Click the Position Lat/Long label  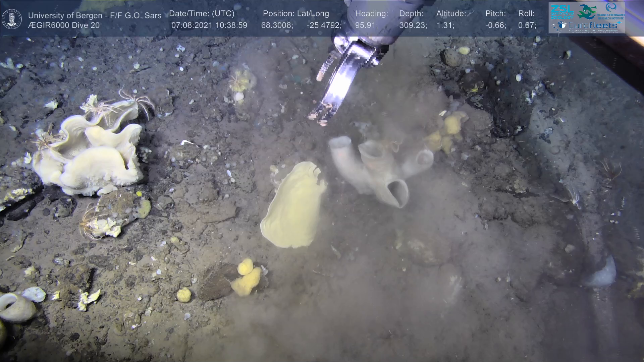tap(296, 14)
